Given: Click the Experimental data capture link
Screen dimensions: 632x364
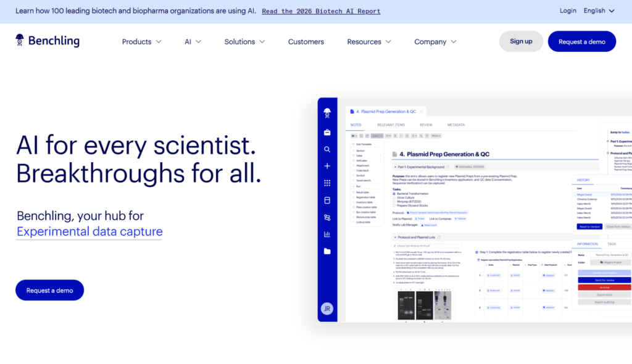Looking at the screenshot, I should pyautogui.click(x=89, y=232).
